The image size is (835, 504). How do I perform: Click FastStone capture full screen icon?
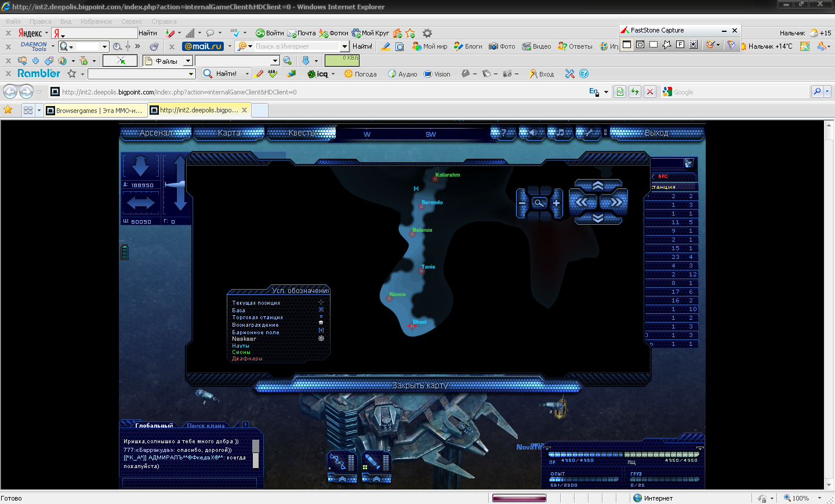(x=680, y=45)
